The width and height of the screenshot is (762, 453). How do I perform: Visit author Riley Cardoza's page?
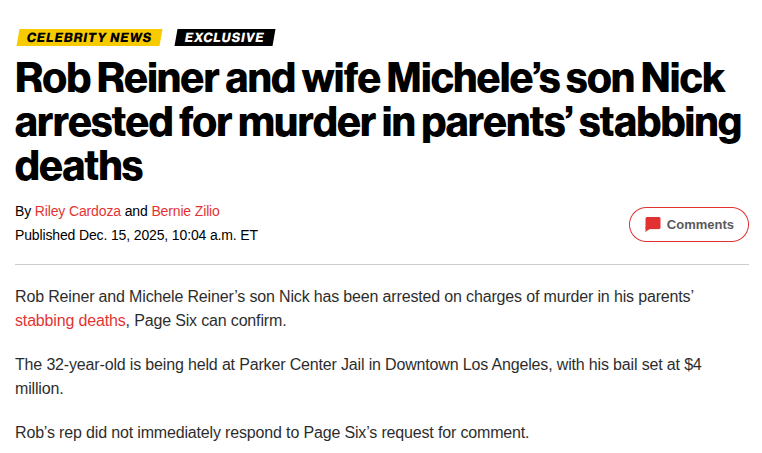(78, 211)
